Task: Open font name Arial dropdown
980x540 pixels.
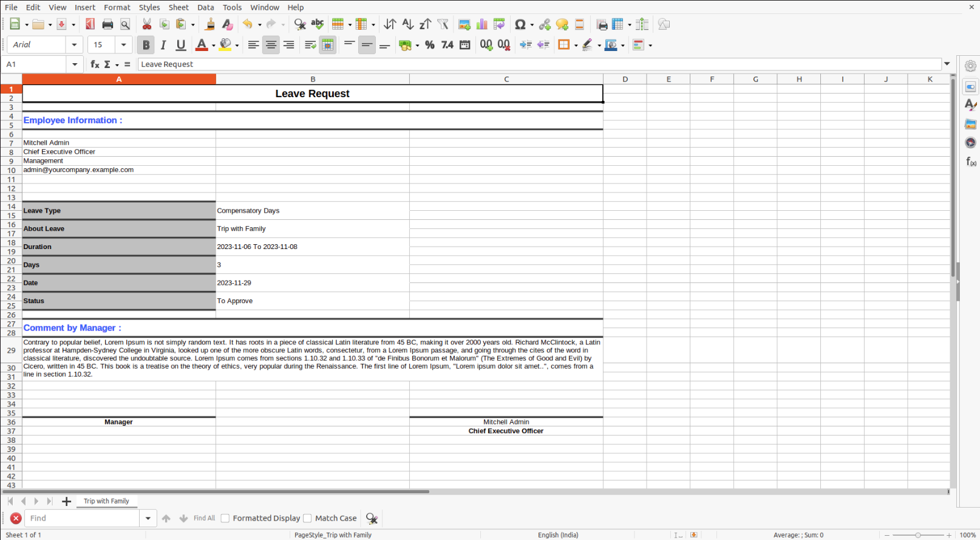Action: (x=74, y=45)
